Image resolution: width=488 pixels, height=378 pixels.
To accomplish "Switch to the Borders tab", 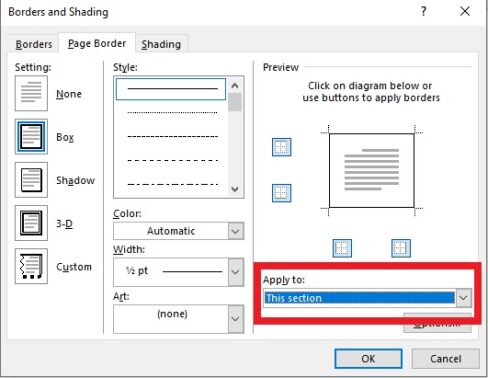I will tap(34, 44).
